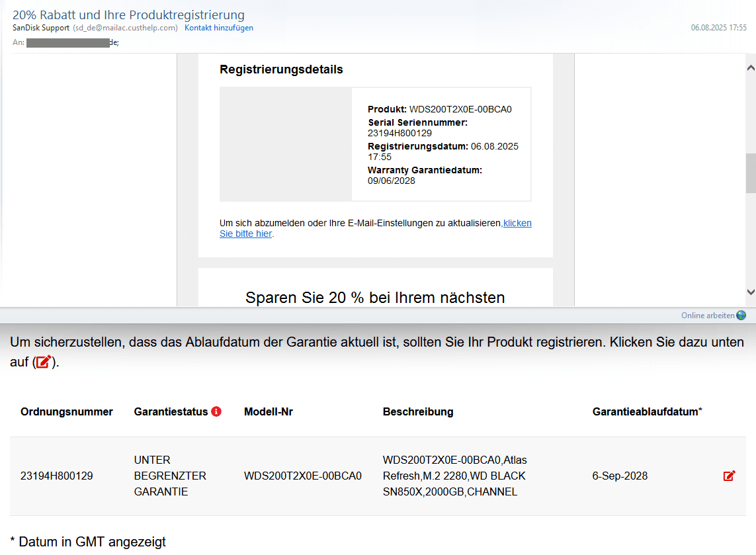The image size is (756, 555).
Task: Click the WD BLACK SN850X description cell
Action: [454, 476]
